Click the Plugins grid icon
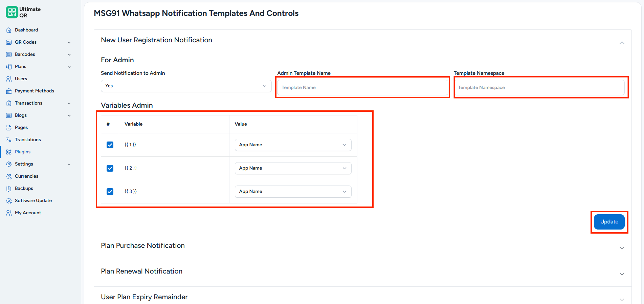644x304 pixels. [x=9, y=152]
